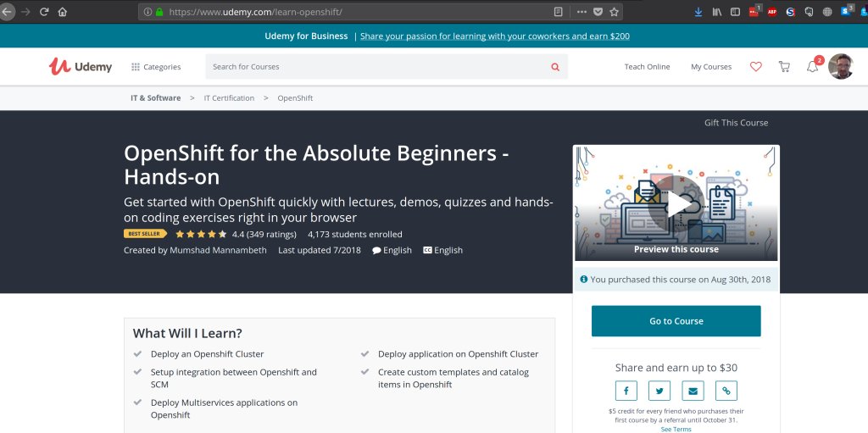Click the Go to Course button

click(x=676, y=321)
